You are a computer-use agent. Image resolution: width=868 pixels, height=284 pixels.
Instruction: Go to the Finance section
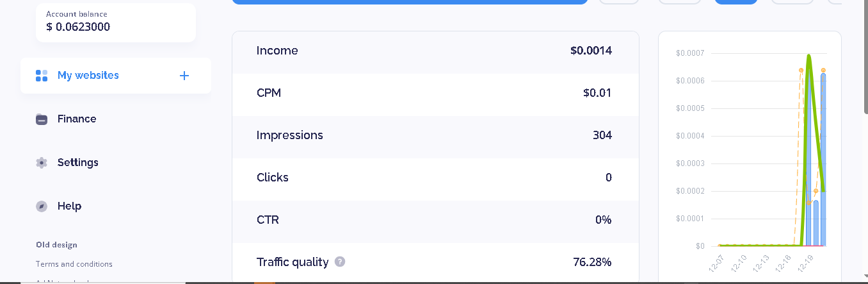(x=77, y=119)
